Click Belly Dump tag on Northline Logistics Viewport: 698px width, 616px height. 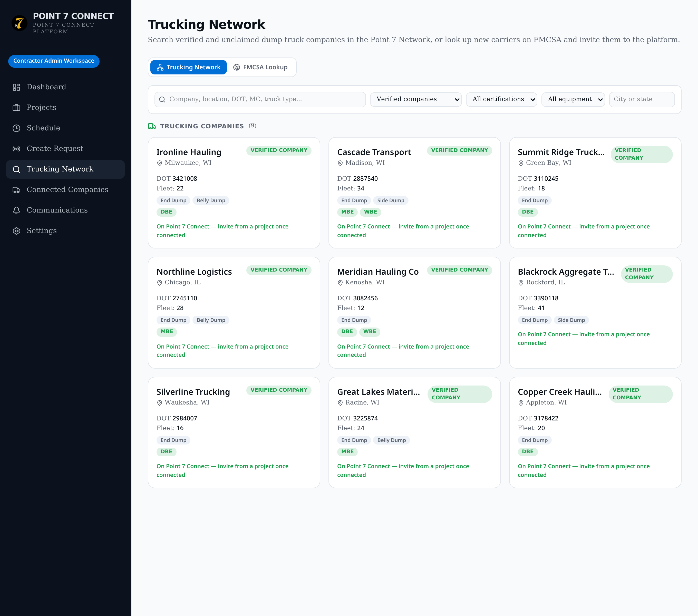coord(211,320)
